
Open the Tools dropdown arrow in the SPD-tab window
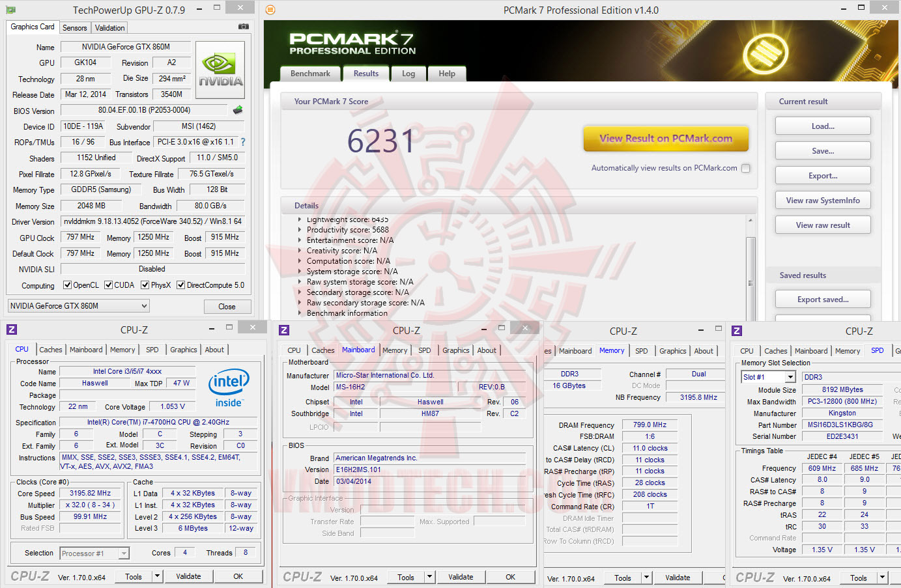tap(883, 578)
